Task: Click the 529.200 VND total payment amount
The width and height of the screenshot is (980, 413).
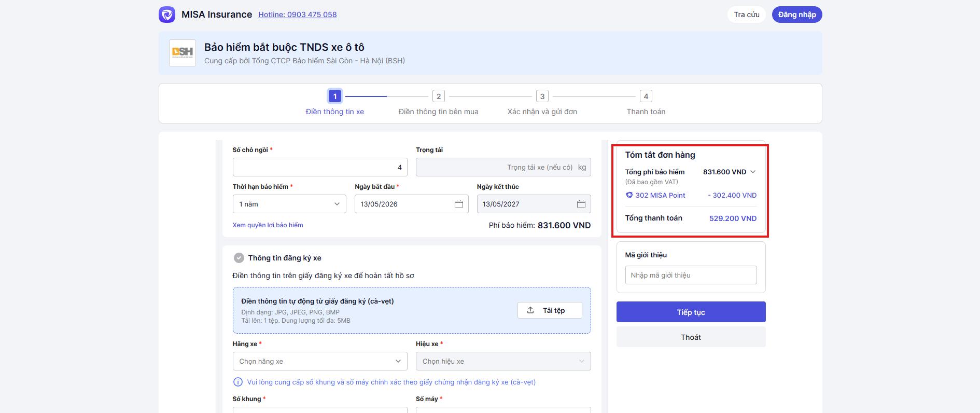Action: (733, 218)
